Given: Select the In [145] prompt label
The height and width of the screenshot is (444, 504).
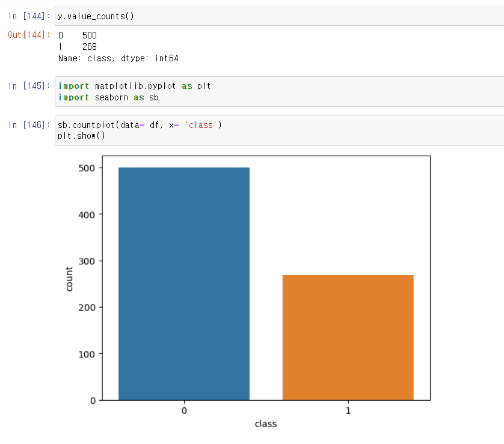Looking at the screenshot, I should (x=29, y=86).
